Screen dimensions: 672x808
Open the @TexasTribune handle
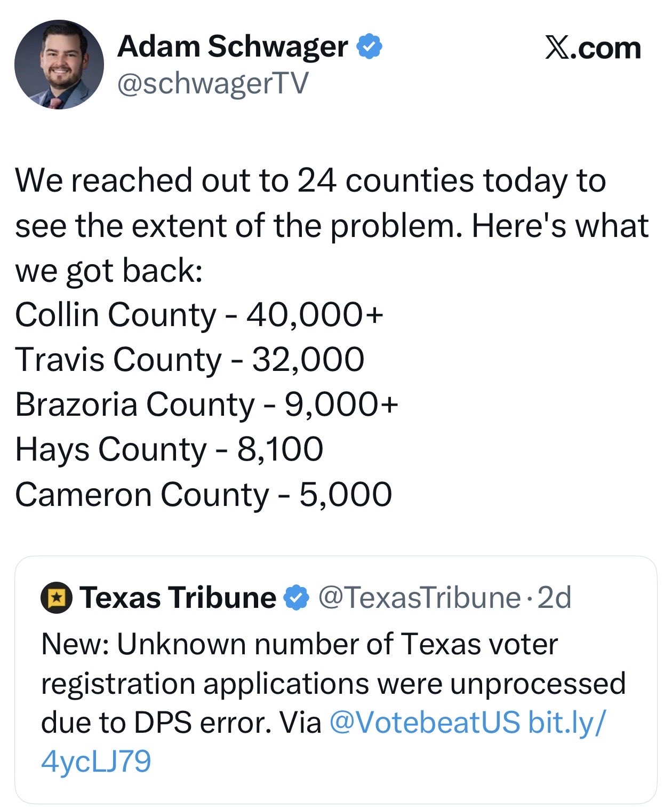(x=419, y=598)
